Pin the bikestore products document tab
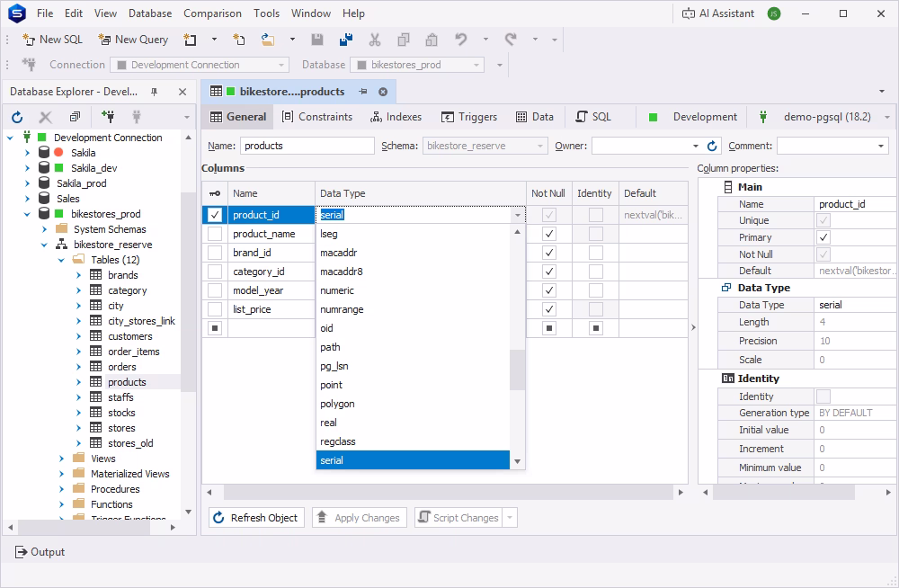 (x=363, y=92)
